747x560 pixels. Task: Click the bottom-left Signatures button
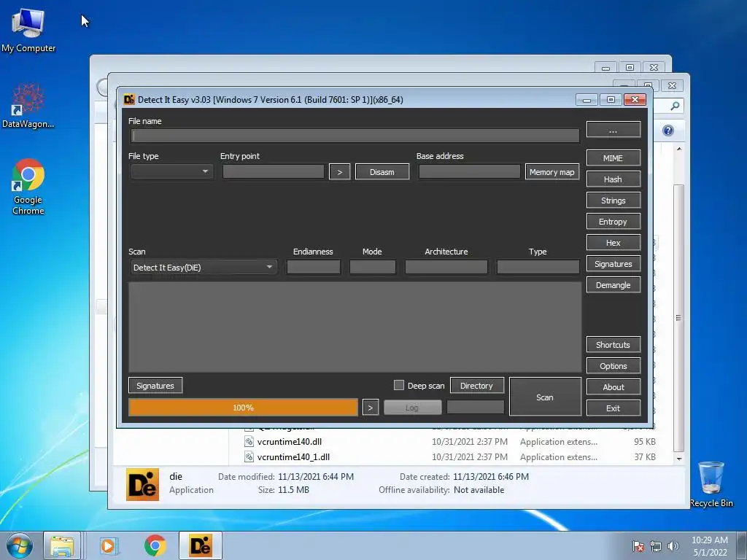pyautogui.click(x=155, y=385)
